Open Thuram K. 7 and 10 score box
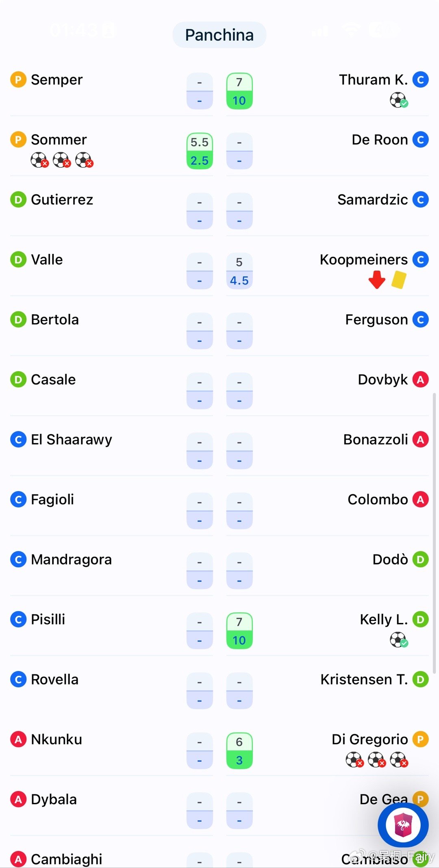The image size is (439, 868). pyautogui.click(x=239, y=91)
